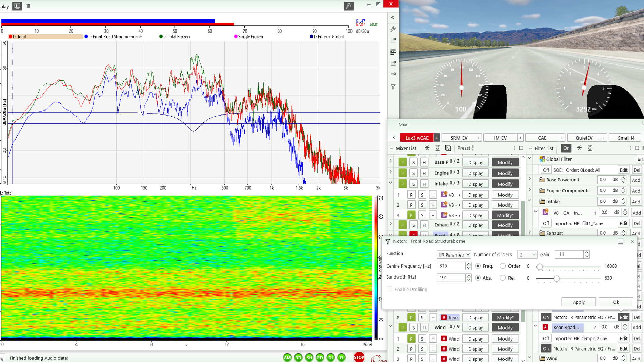Viewport: 644px width, 362px height.
Task: Select the Lux3 wCAE mixer tab
Action: click(x=416, y=137)
